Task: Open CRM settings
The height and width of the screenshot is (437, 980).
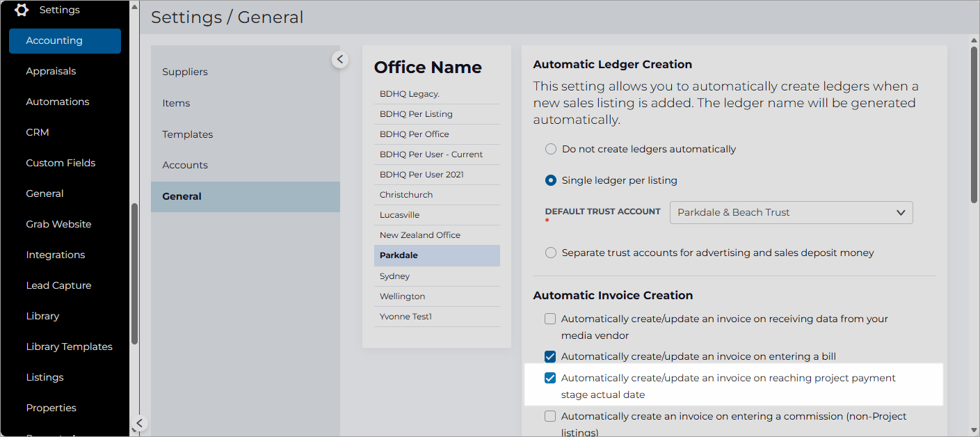Action: 38,132
